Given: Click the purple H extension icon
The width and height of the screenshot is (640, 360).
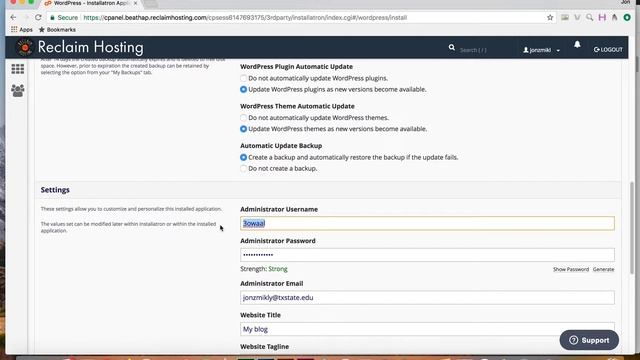Looking at the screenshot, I should tap(602, 18).
